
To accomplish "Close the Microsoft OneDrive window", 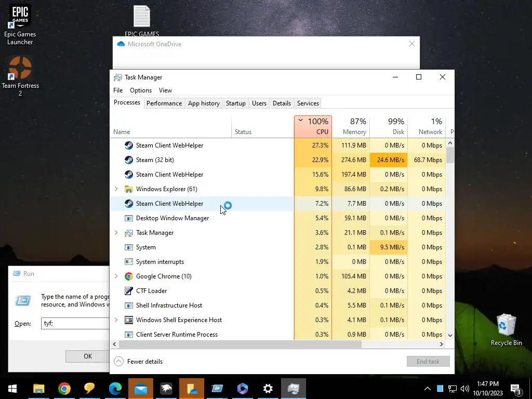I will [412, 44].
